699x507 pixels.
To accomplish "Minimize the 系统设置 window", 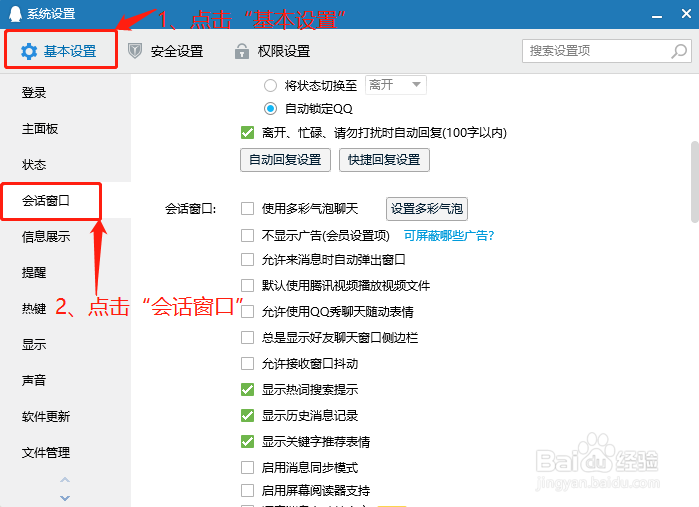I will pyautogui.click(x=657, y=16).
